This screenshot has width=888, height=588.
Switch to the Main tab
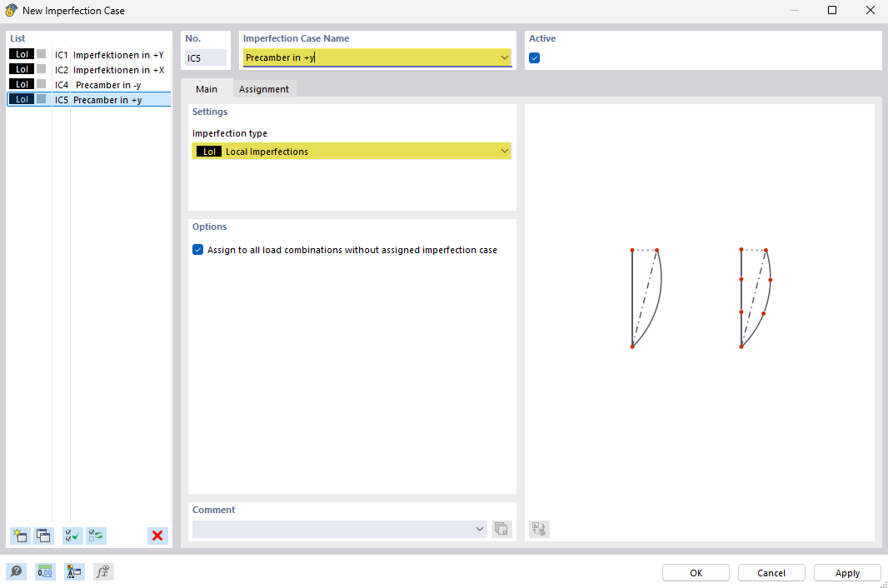[x=207, y=89]
